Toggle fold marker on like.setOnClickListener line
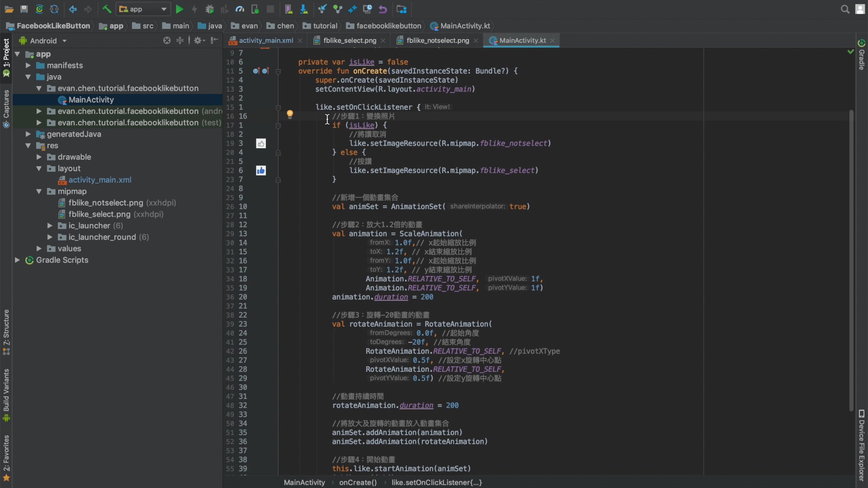The image size is (868, 488). click(278, 108)
